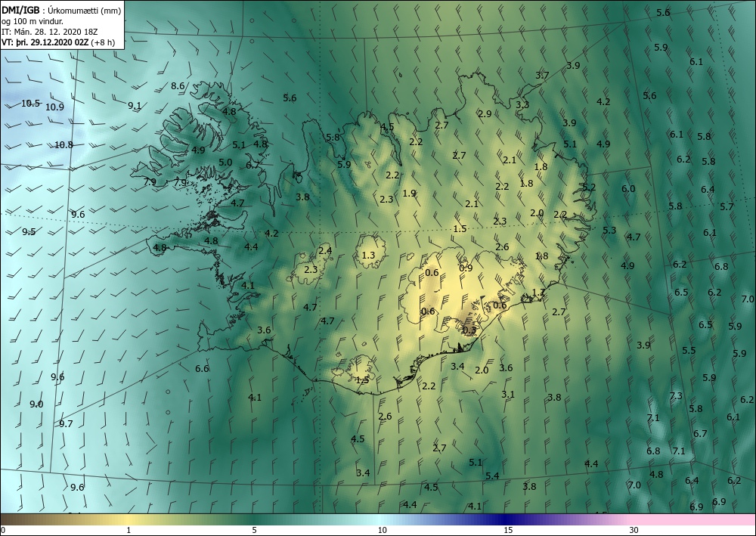Select the 6.6 value off the southwest coast
The width and height of the screenshot is (756, 536).
(x=202, y=369)
